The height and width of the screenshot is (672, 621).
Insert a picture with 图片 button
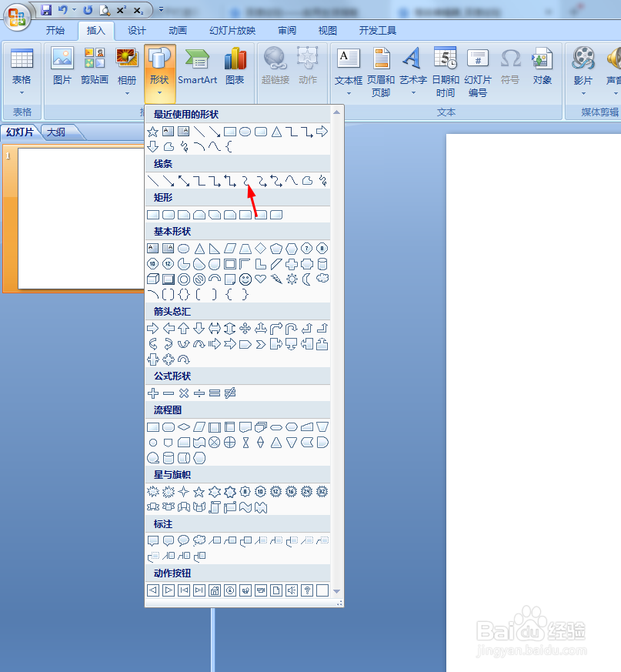62,66
